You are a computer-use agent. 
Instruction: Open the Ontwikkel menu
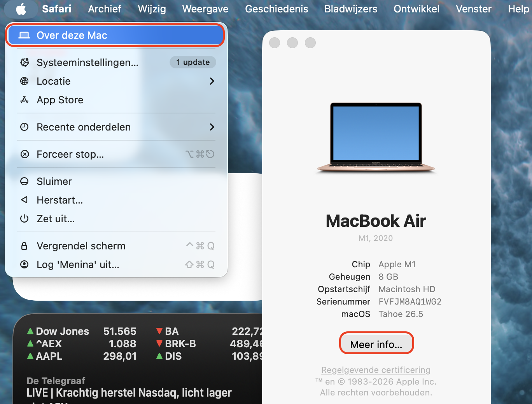(416, 9)
